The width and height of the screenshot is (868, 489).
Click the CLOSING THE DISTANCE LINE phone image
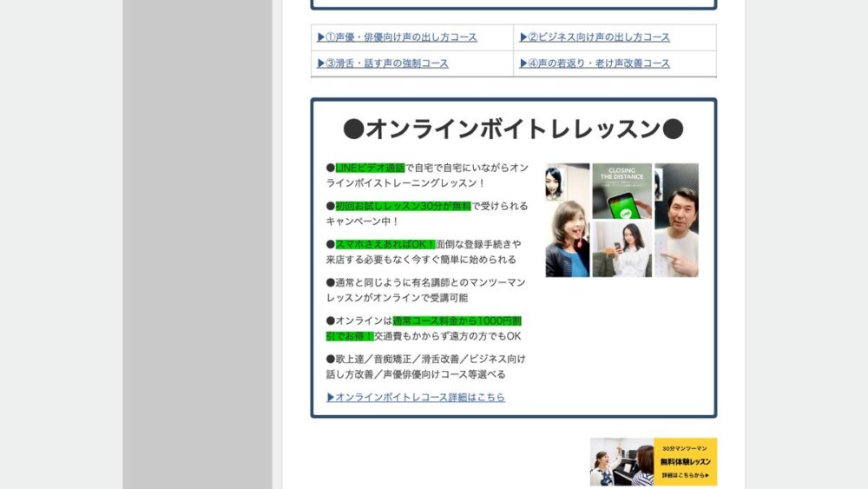pyautogui.click(x=621, y=190)
